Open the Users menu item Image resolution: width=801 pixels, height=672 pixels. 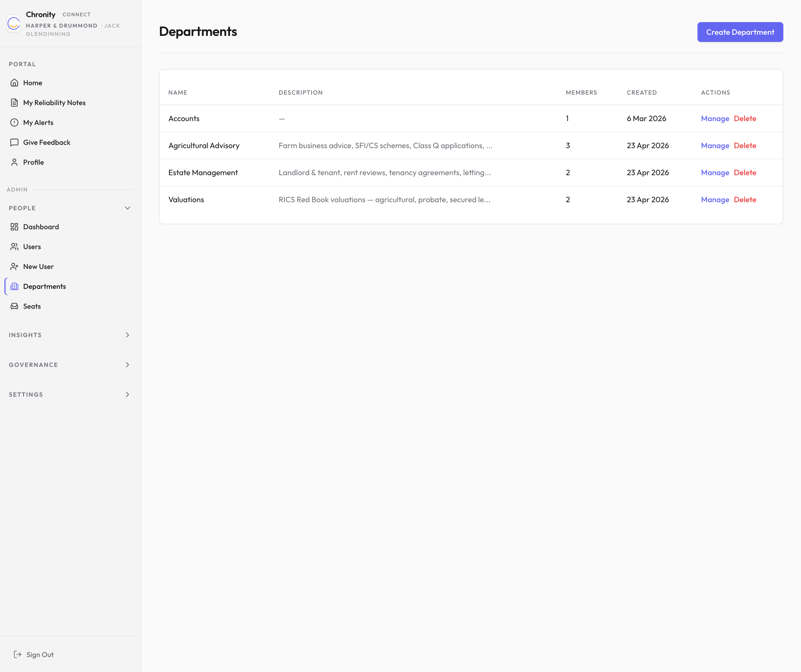[x=32, y=247]
